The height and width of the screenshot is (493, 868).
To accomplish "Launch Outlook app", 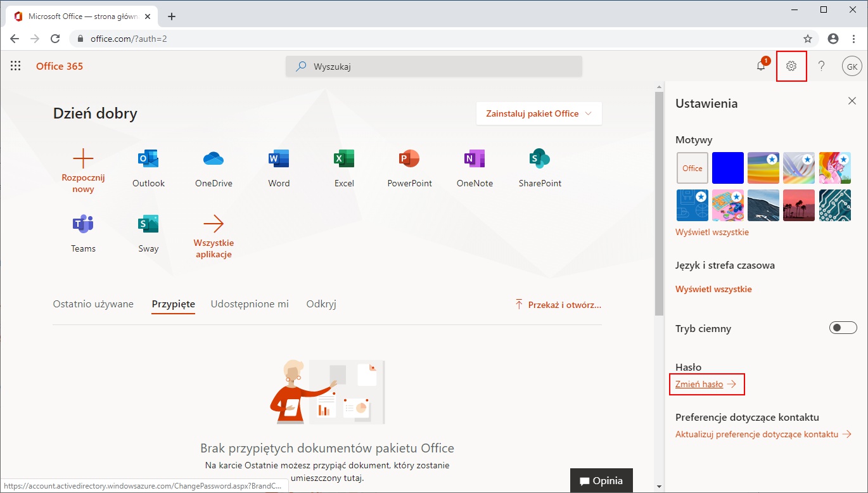I will pyautogui.click(x=148, y=169).
